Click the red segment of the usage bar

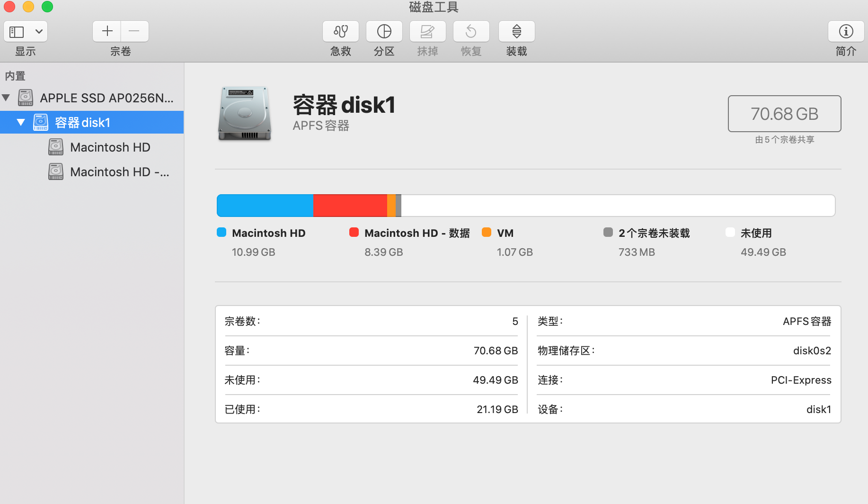[350, 206]
